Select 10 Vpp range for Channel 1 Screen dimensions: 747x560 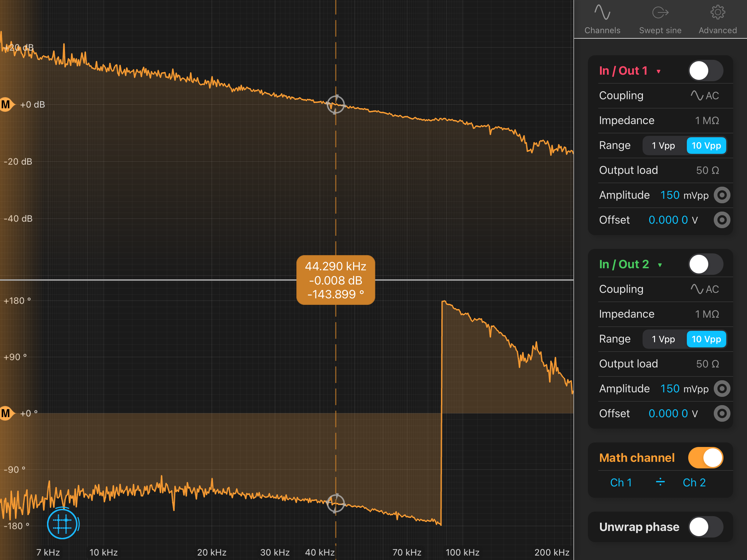tap(706, 146)
